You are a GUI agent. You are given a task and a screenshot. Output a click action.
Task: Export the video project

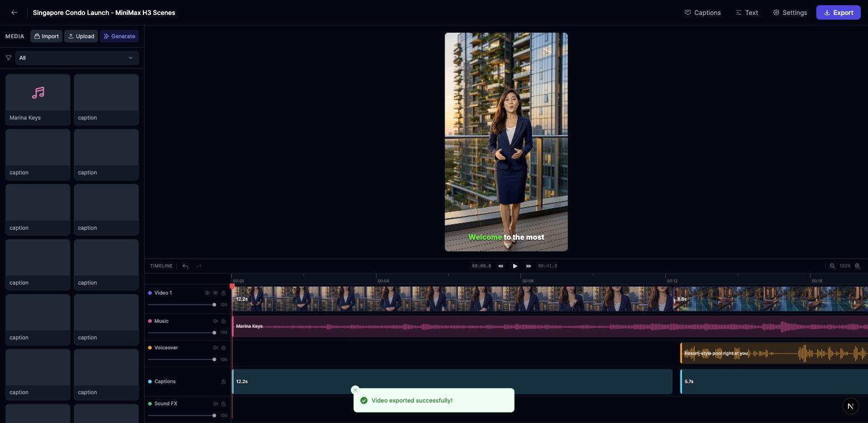838,12
